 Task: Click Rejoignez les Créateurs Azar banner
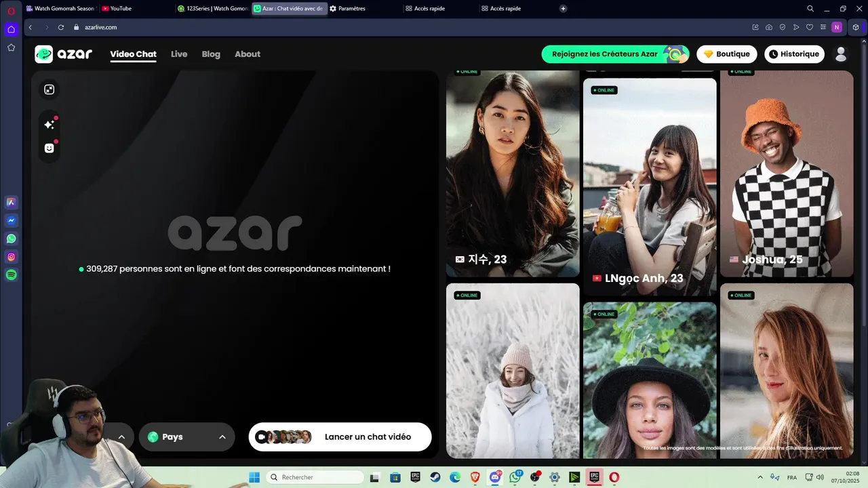point(615,54)
